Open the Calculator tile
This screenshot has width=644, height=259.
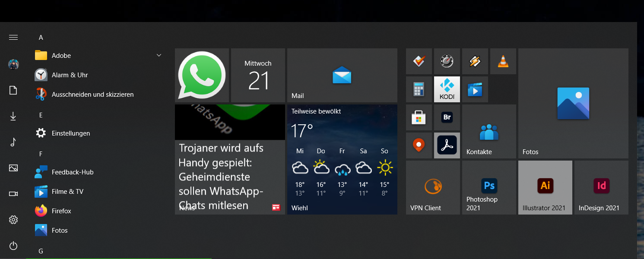click(419, 89)
